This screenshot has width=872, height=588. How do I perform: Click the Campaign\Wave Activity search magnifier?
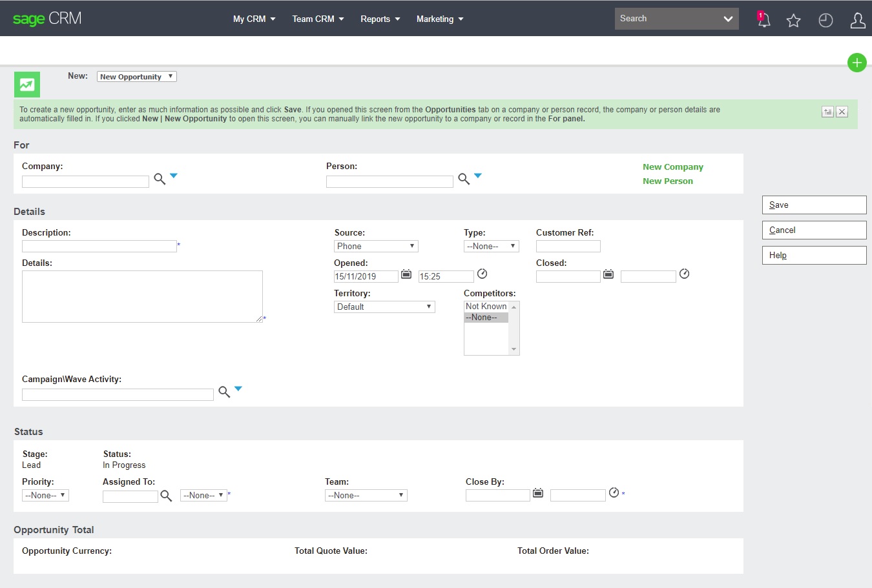coord(223,391)
